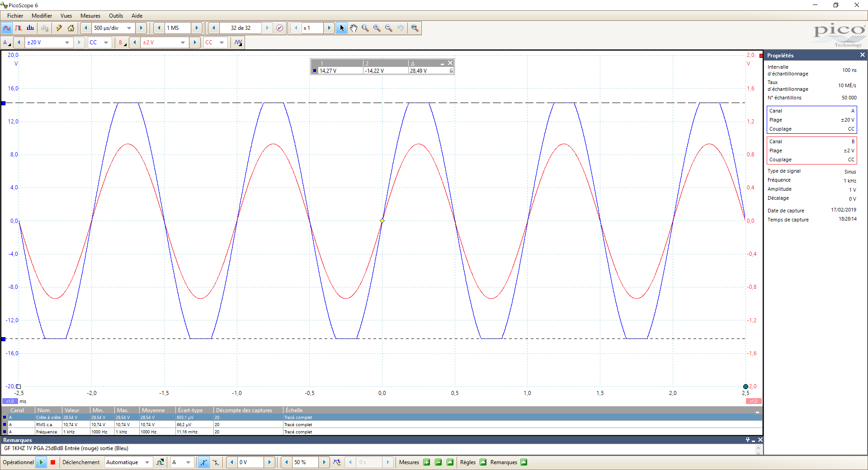
Task: Decrease the timebase with left arrow
Action: coord(86,28)
